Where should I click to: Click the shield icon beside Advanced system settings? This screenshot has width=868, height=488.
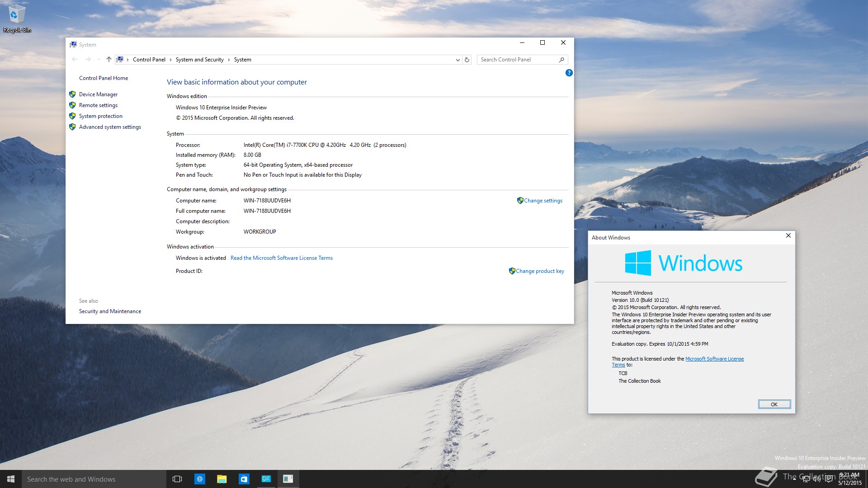[x=72, y=127]
